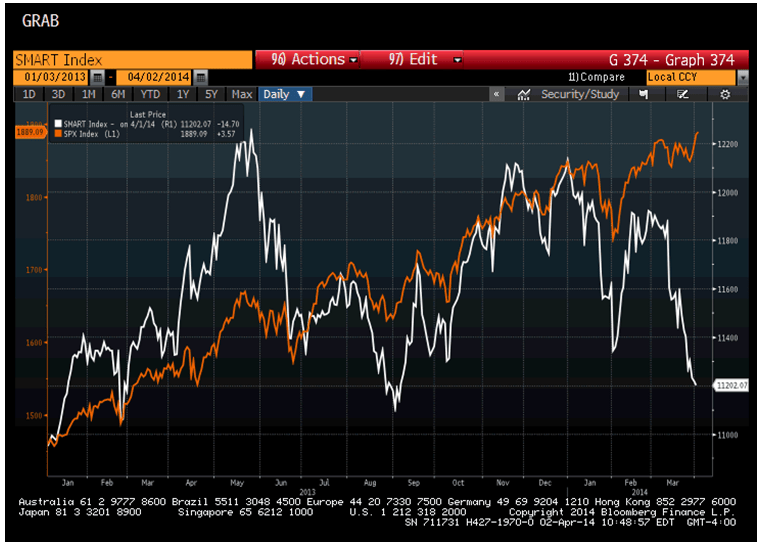Image resolution: width=761 pixels, height=548 pixels.
Task: Open the Local CCY currency dropdown
Action: coord(697,77)
